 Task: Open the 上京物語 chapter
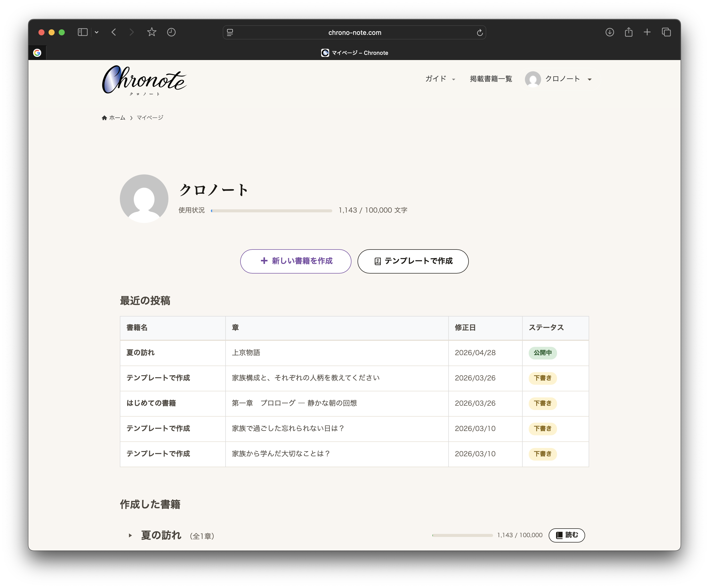click(x=246, y=353)
